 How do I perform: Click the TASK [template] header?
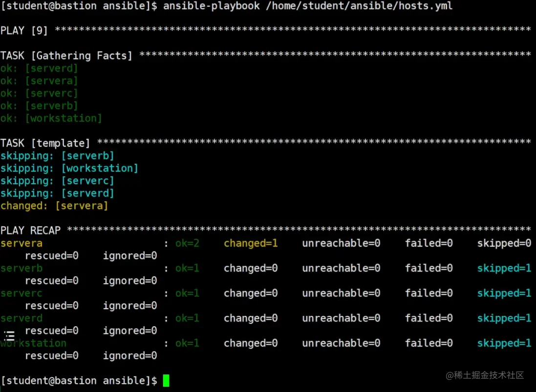45,143
